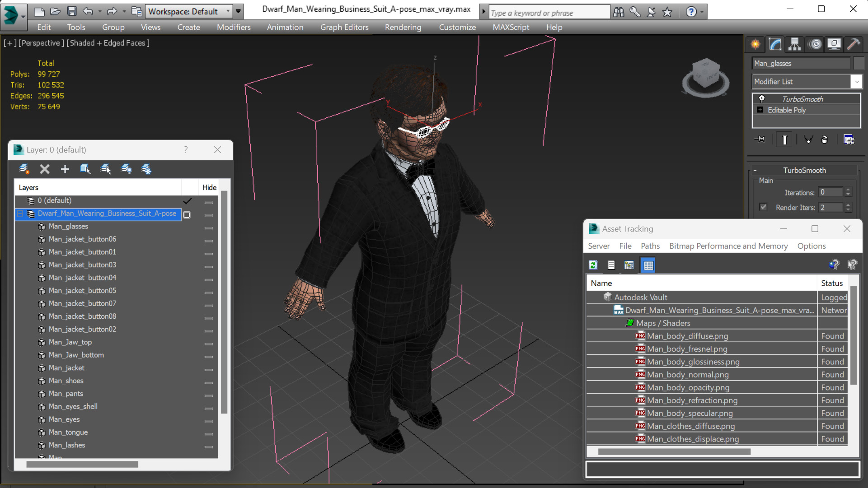This screenshot has width=868, height=488.
Task: Add a new layer with plus icon
Action: [65, 169]
